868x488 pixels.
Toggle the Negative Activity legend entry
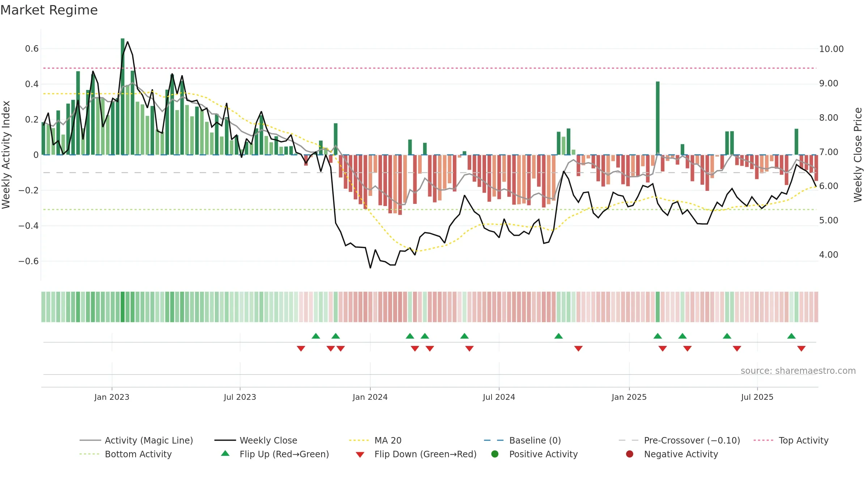tap(672, 454)
